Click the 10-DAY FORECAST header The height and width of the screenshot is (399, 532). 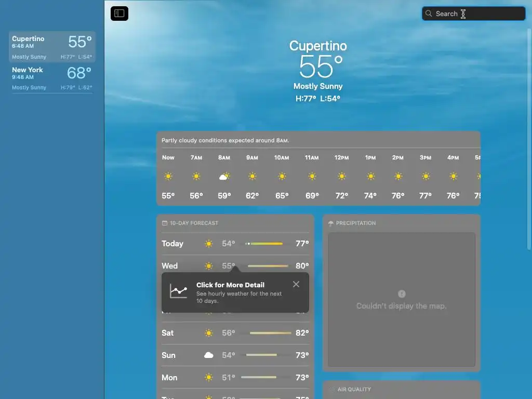pyautogui.click(x=194, y=223)
